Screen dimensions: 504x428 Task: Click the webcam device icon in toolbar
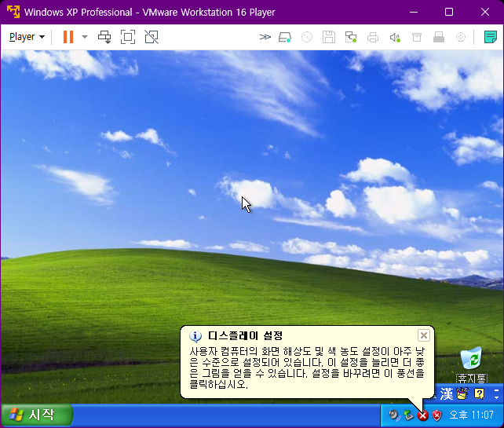click(x=461, y=37)
